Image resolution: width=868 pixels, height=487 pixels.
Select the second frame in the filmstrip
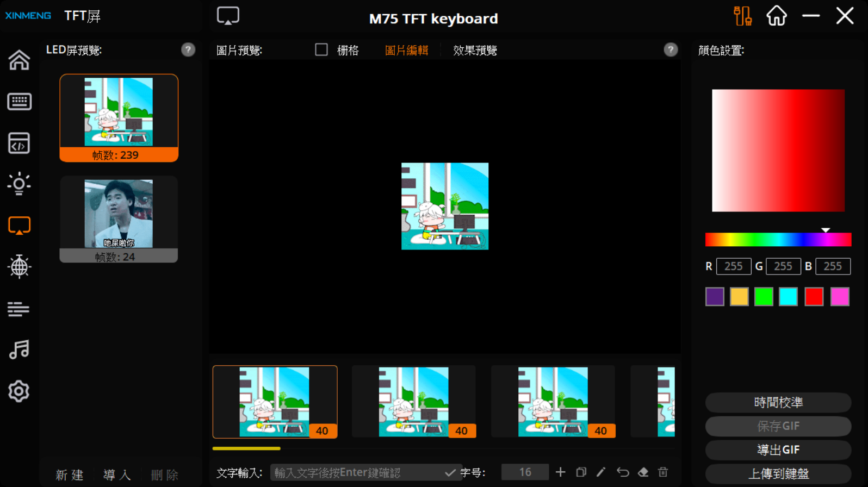tap(414, 402)
